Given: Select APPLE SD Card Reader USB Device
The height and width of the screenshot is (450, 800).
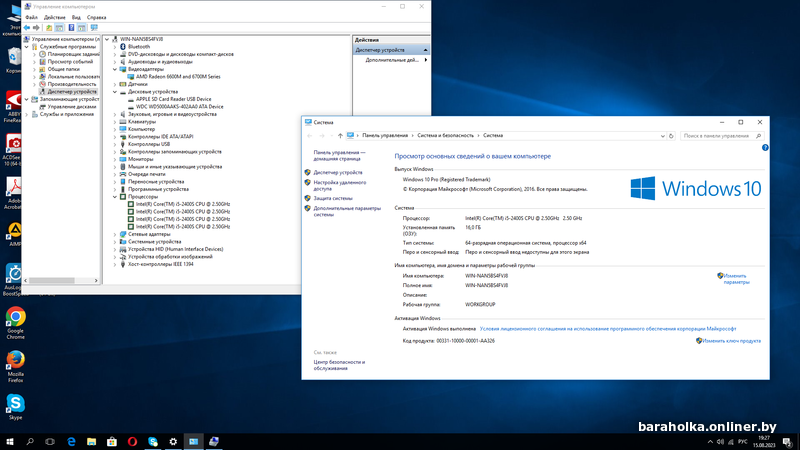Looking at the screenshot, I should (173, 99).
